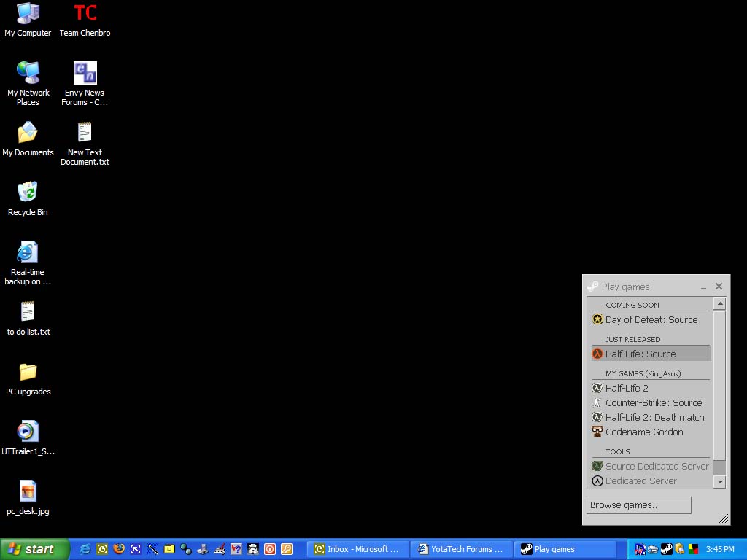Click the 3:45 PM taskbar clock

pyautogui.click(x=720, y=549)
